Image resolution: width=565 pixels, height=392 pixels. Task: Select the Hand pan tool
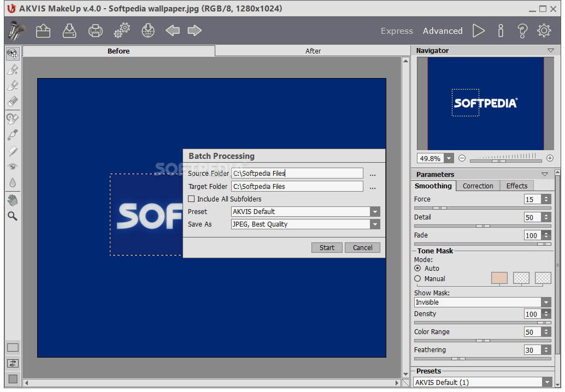pos(13,200)
